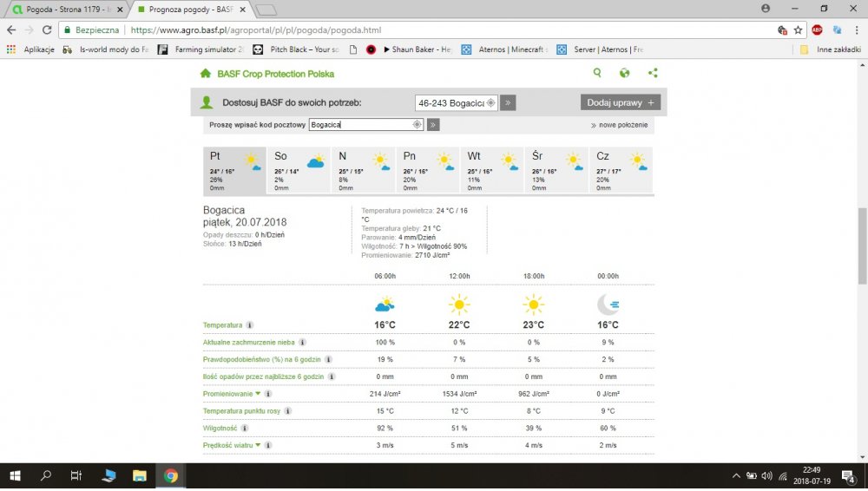Click the BASF home icon
Image resolution: width=868 pixels, height=491 pixels.
[206, 74]
